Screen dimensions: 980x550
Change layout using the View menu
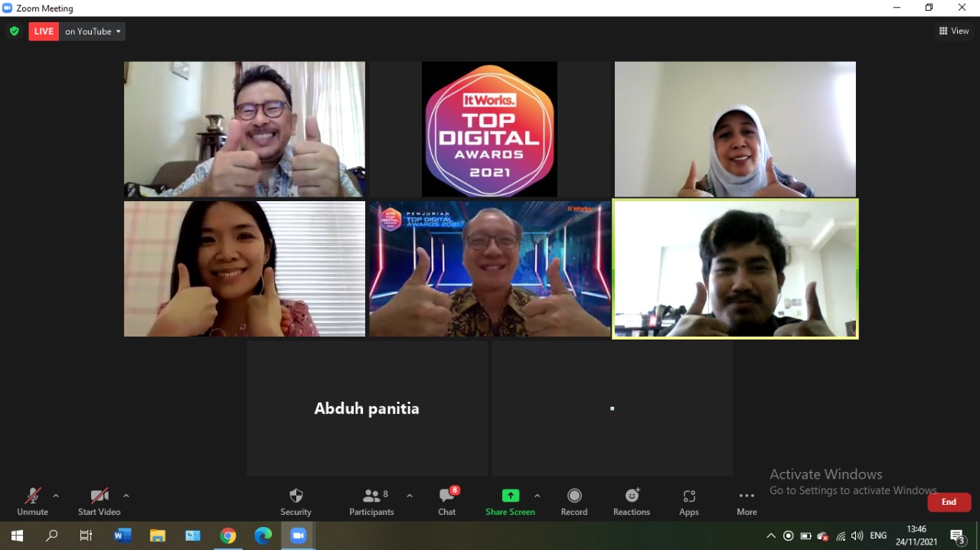pyautogui.click(x=954, y=31)
